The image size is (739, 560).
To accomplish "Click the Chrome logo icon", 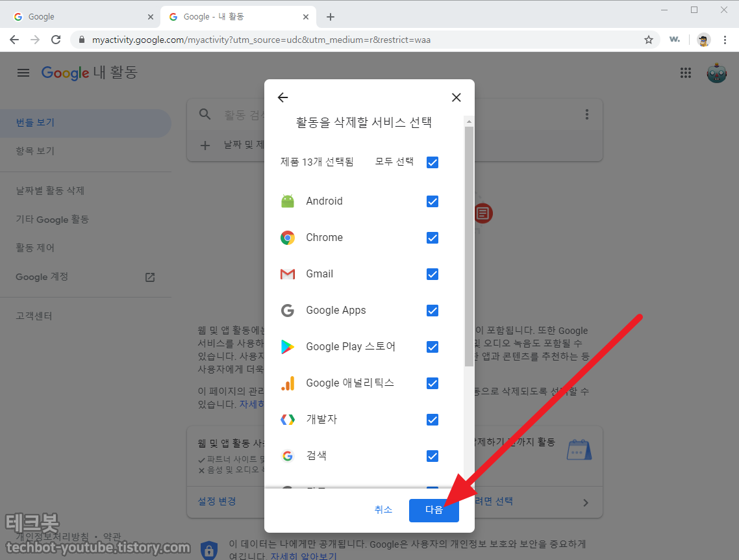I will [x=288, y=238].
